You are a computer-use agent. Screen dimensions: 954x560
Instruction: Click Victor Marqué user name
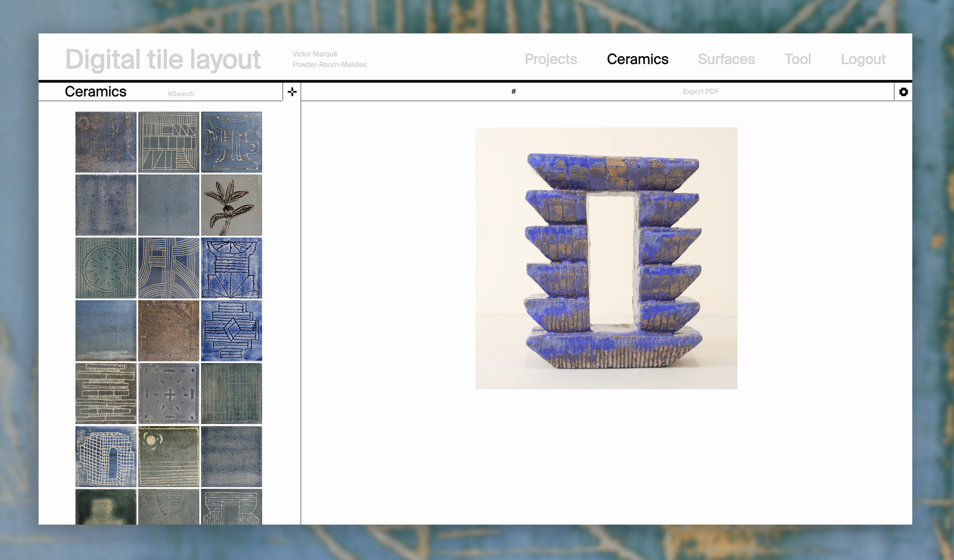(315, 54)
